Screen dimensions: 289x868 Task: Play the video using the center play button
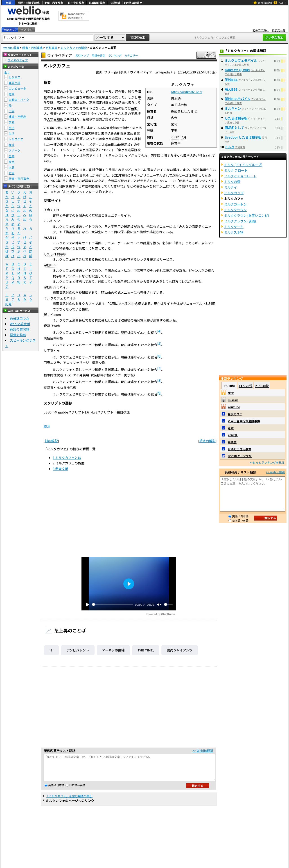point(129,584)
